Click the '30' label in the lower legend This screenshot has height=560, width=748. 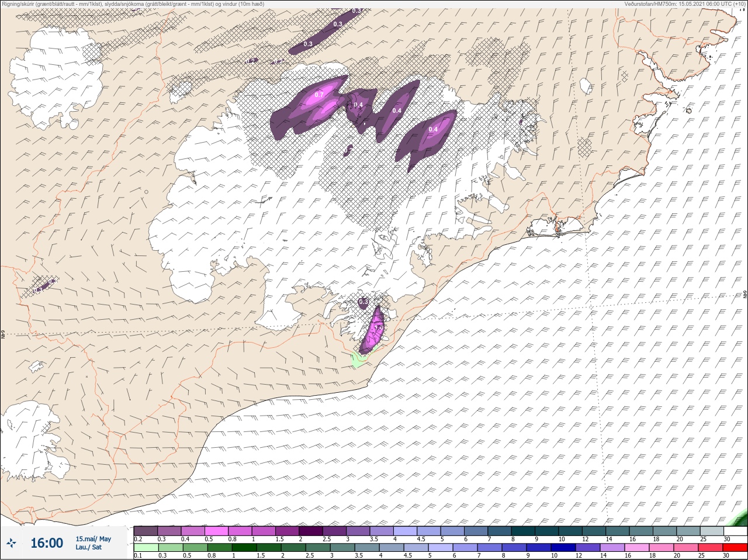coord(726,556)
